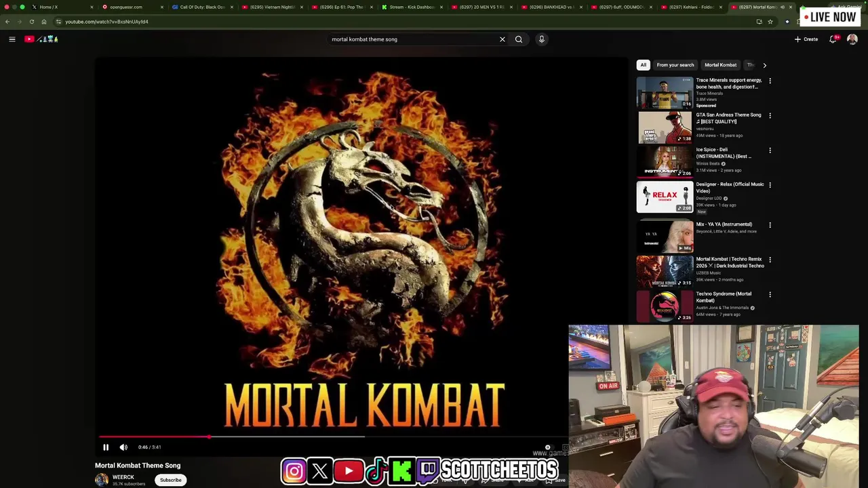This screenshot has height=488, width=868.
Task: Open the browser home page
Action: pos(44,22)
